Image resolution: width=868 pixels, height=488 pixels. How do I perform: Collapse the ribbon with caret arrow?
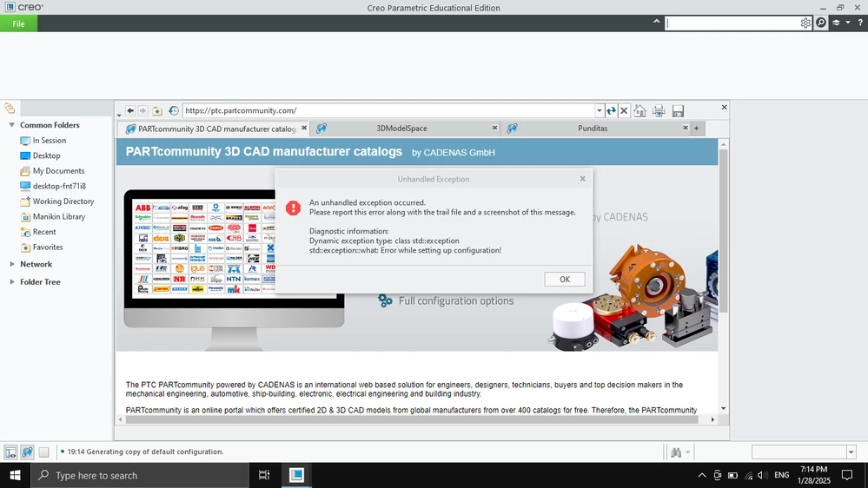click(x=657, y=22)
